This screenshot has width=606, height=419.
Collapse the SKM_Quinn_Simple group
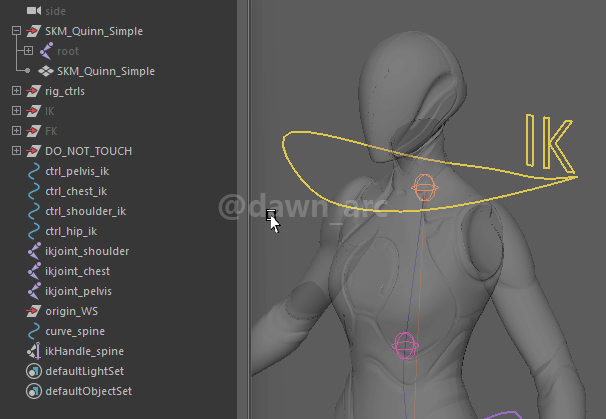coord(16,31)
